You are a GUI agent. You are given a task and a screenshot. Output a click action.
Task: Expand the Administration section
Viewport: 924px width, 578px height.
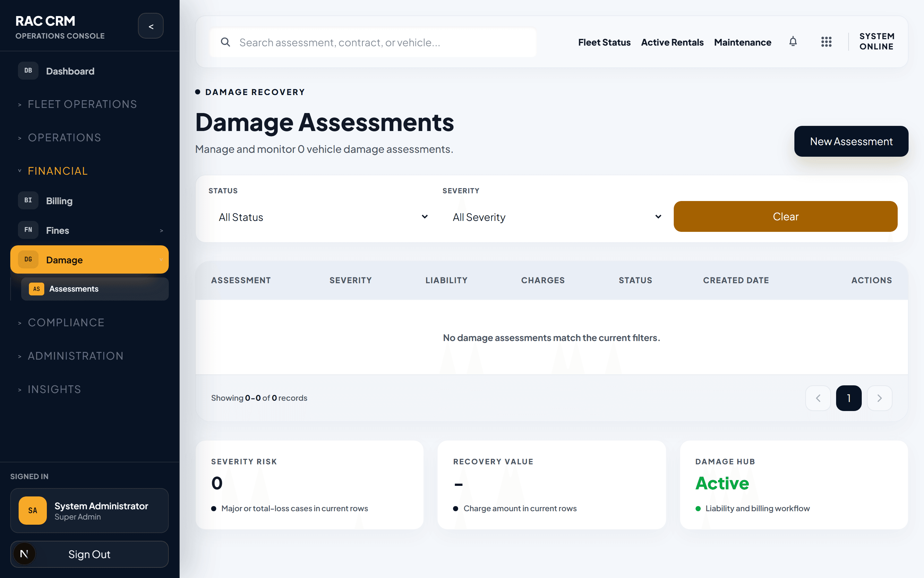(x=71, y=356)
